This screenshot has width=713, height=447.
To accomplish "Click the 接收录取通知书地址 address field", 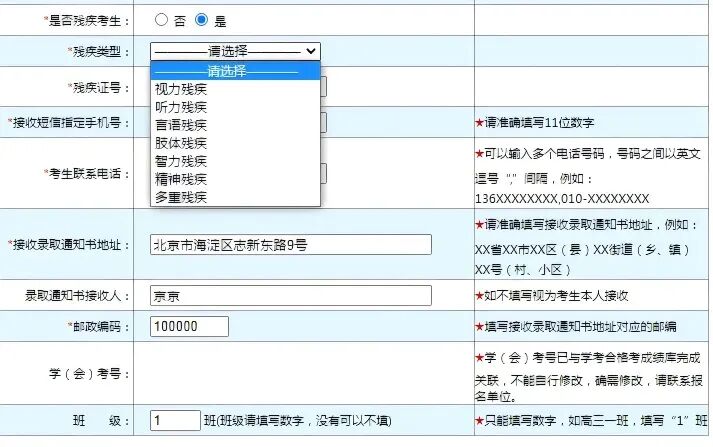I will click(x=291, y=245).
